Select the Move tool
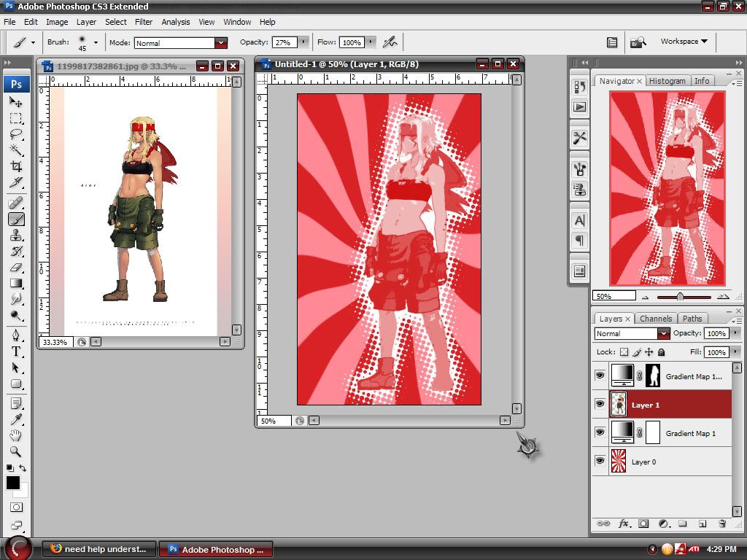This screenshot has height=560, width=747. pyautogui.click(x=16, y=102)
